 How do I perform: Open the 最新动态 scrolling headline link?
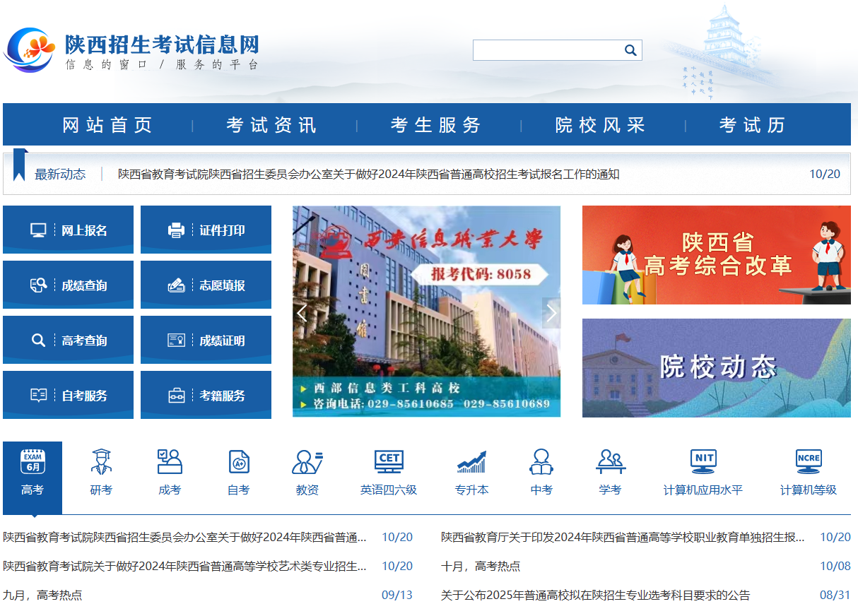point(369,174)
